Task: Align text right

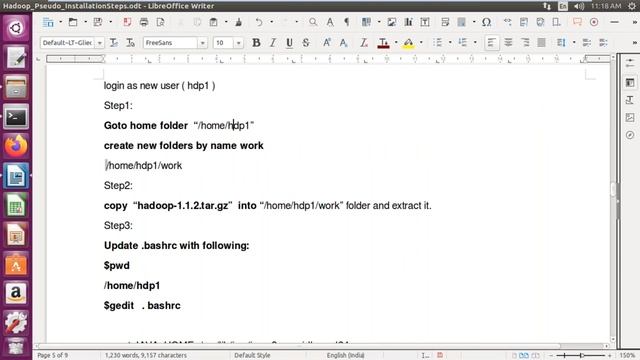Action: coord(525,42)
